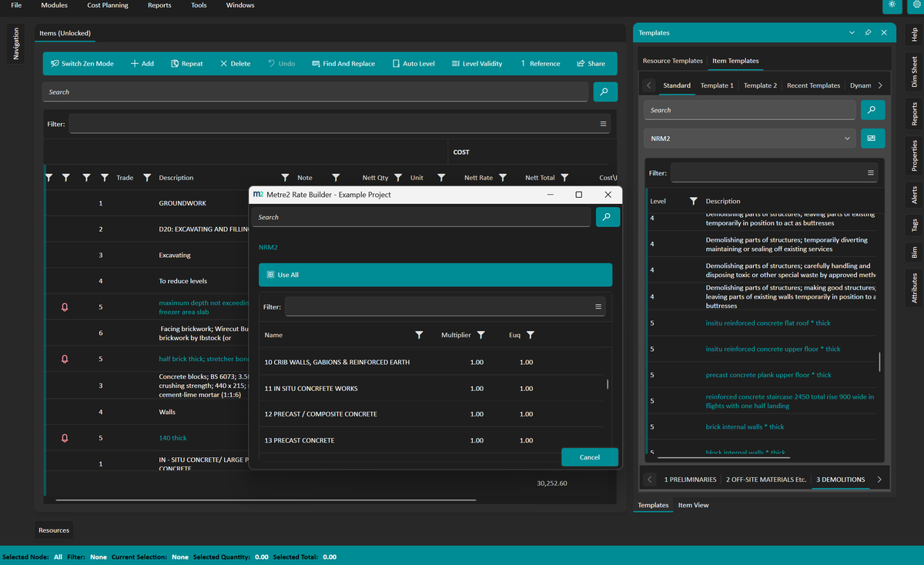Click the Rate Builder search input field
Image resolution: width=924 pixels, height=565 pixels.
click(420, 217)
